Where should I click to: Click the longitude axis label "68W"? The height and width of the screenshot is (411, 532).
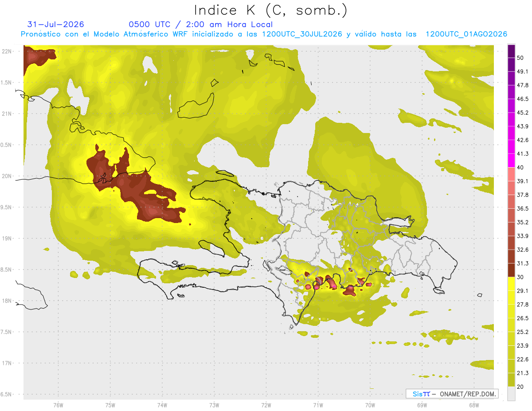pyautogui.click(x=473, y=406)
